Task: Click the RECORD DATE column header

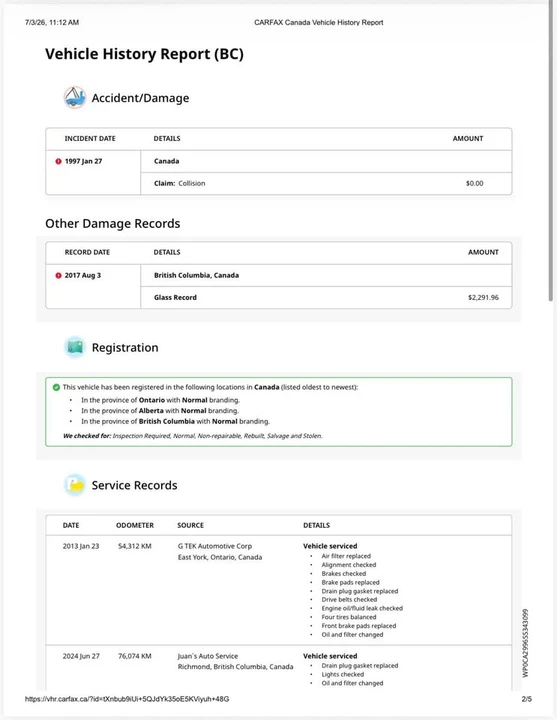Action: click(87, 252)
